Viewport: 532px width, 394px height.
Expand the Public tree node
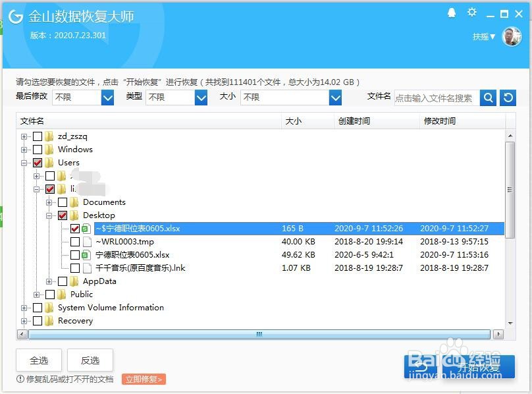pyautogui.click(x=37, y=295)
